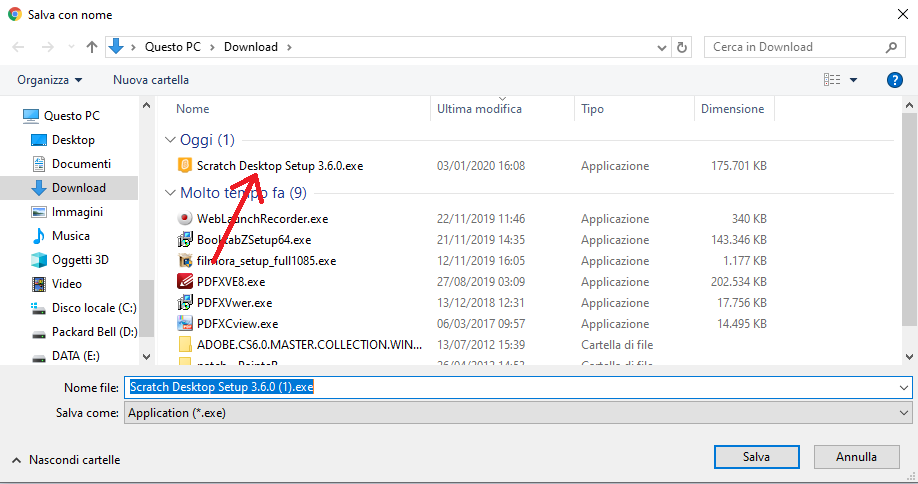Select Scratch Desktop Setup 3.6.0.exe icon
This screenshot has width=918, height=484.
pos(184,166)
